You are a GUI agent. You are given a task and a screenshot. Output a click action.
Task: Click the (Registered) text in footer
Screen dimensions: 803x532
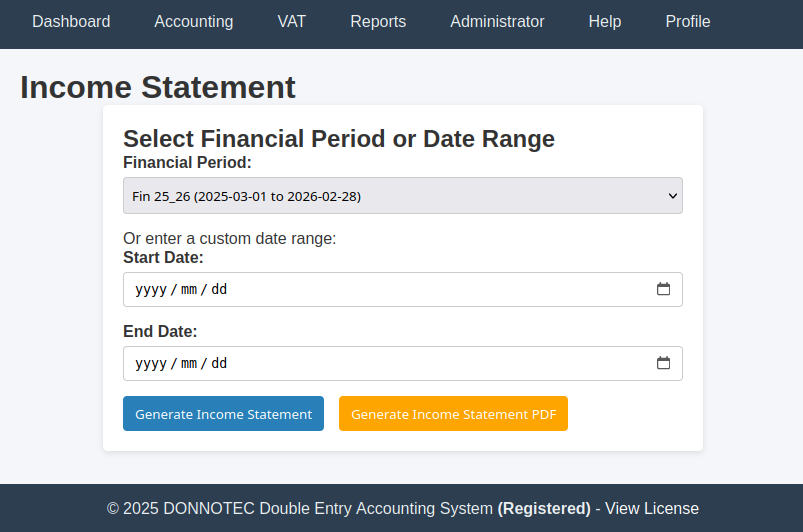tap(544, 508)
